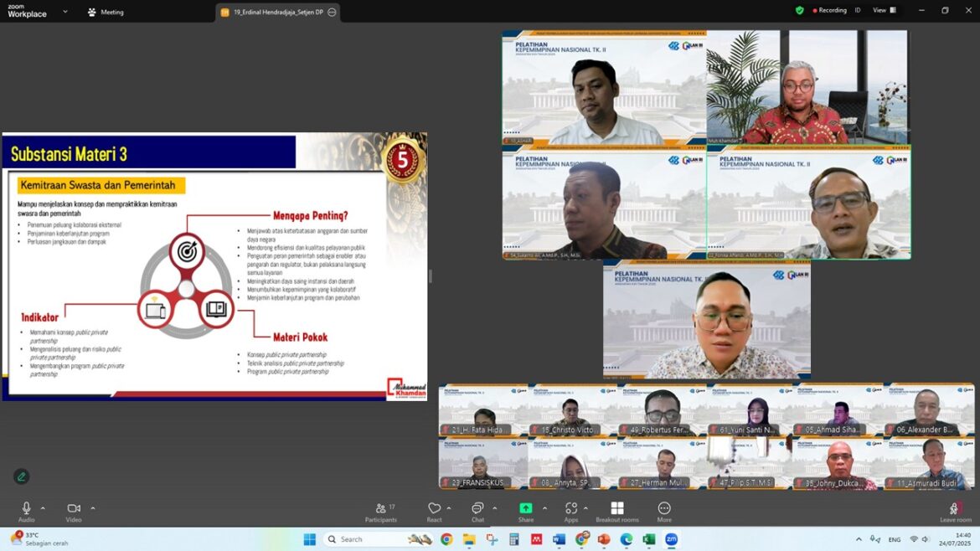
Task: Select the Meeting tab
Action: pos(106,12)
